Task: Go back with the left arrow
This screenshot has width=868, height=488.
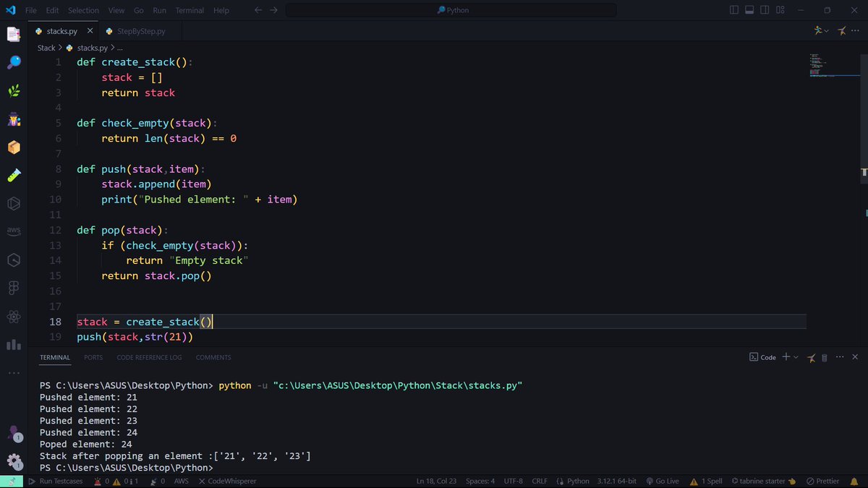Action: (258, 10)
